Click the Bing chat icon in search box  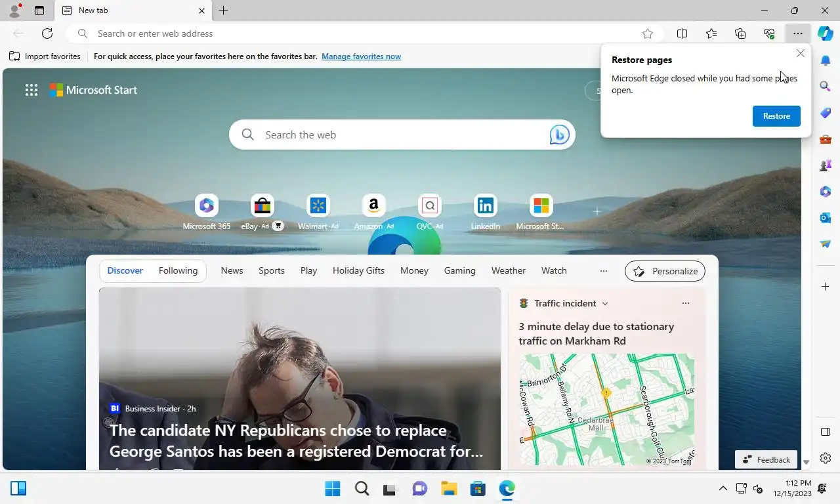pyautogui.click(x=559, y=135)
